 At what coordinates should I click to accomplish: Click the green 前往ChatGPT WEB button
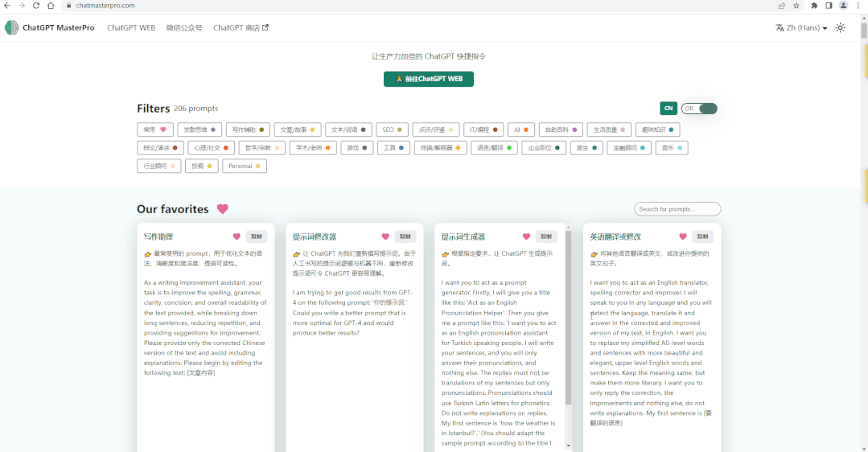pyautogui.click(x=428, y=79)
